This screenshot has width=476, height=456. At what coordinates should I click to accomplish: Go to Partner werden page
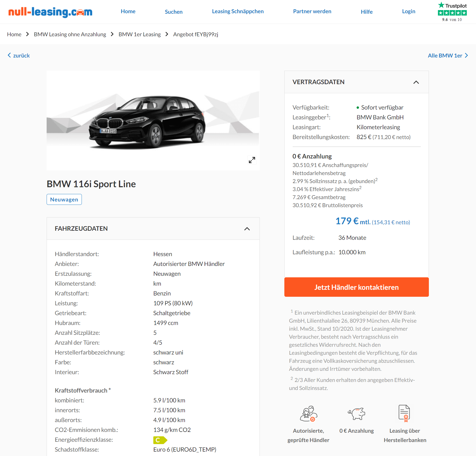(x=312, y=11)
